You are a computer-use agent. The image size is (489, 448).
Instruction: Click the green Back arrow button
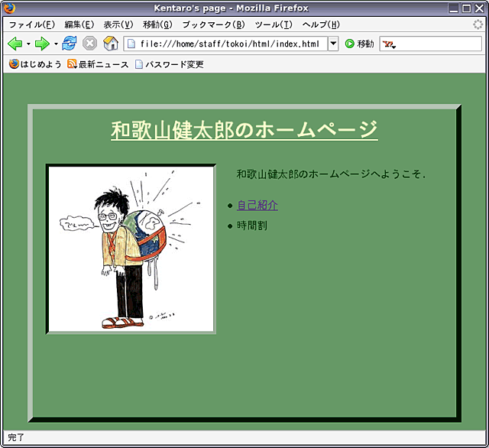[15, 44]
